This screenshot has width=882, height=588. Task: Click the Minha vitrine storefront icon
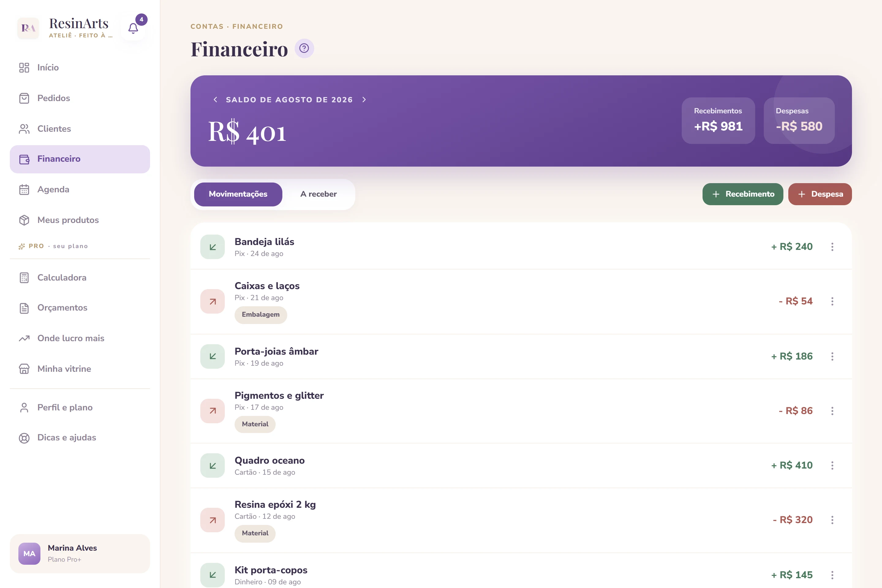click(x=24, y=369)
